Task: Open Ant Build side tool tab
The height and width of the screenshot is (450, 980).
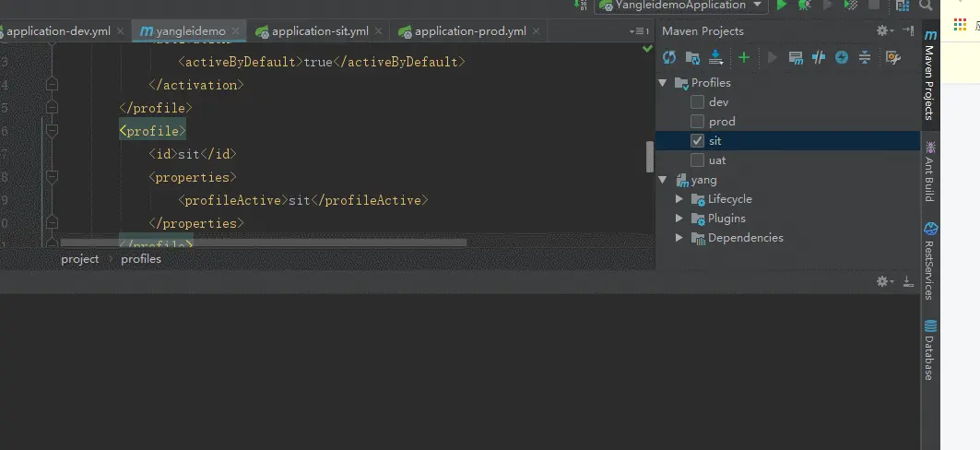Action: point(930,171)
